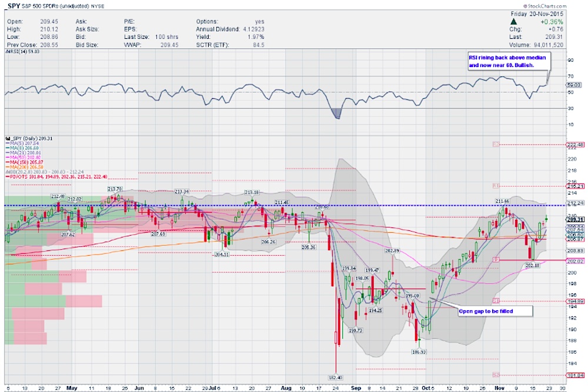Click the R2 pivot marker on 222.48 line
The height and width of the screenshot is (392, 588).
[x=496, y=145]
